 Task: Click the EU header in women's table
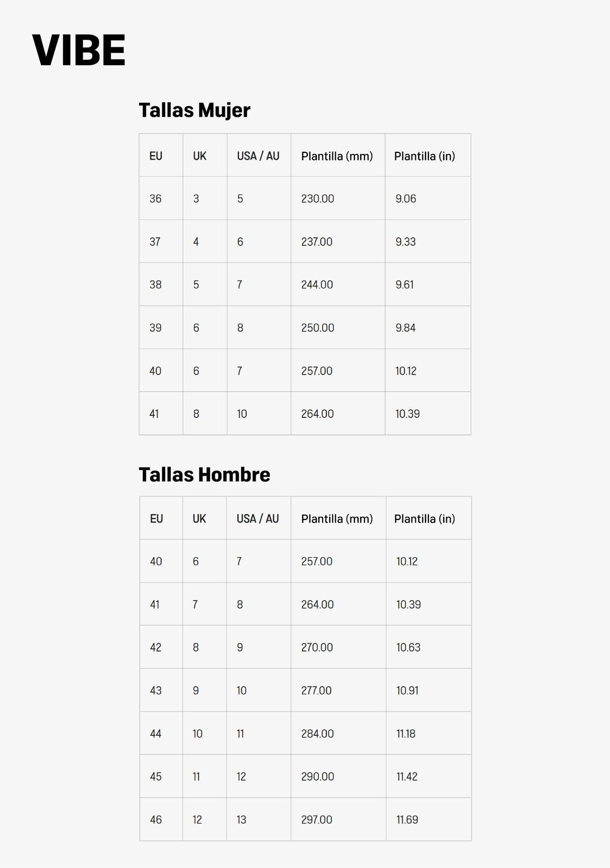(156, 156)
